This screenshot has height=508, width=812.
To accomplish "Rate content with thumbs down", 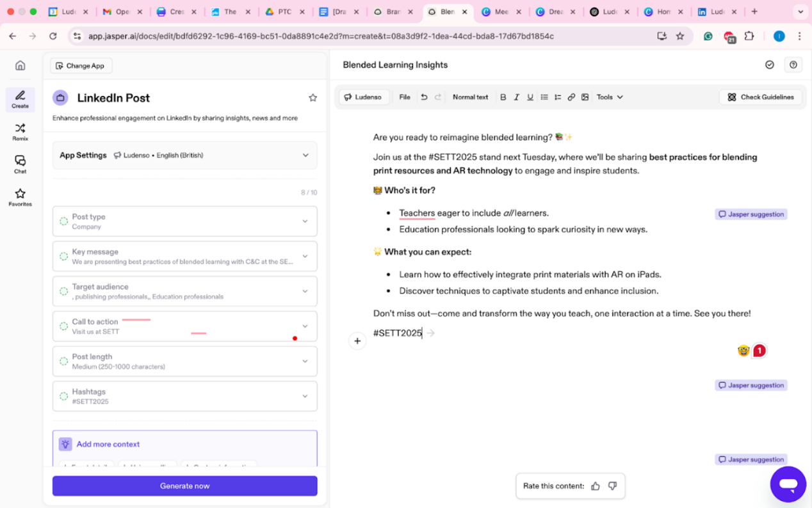I will [612, 486].
